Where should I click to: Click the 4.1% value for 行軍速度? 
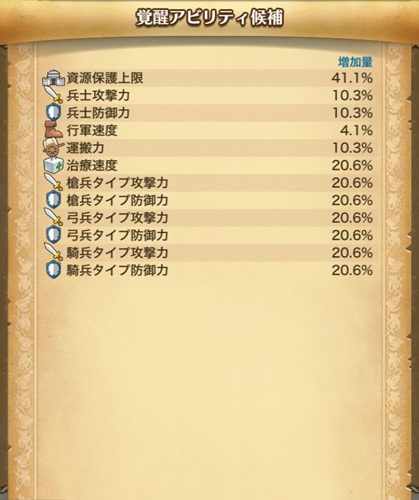[x=356, y=130]
